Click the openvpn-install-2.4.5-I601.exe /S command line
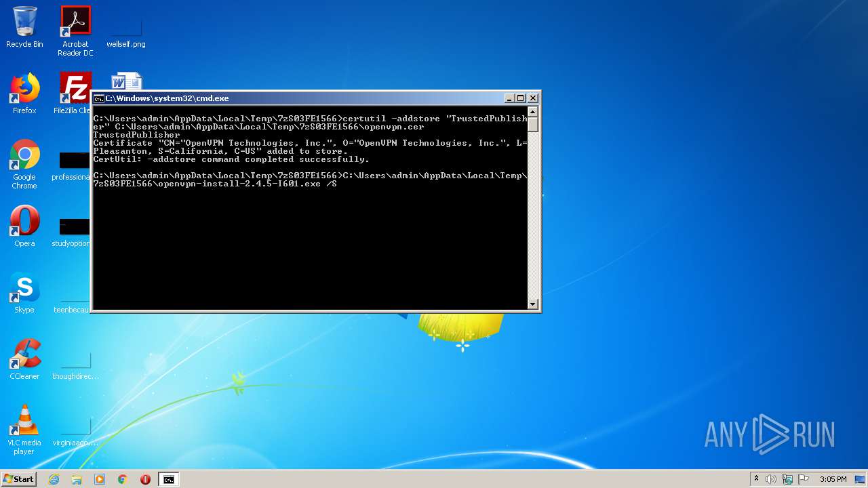This screenshot has width=868, height=488. pos(215,184)
